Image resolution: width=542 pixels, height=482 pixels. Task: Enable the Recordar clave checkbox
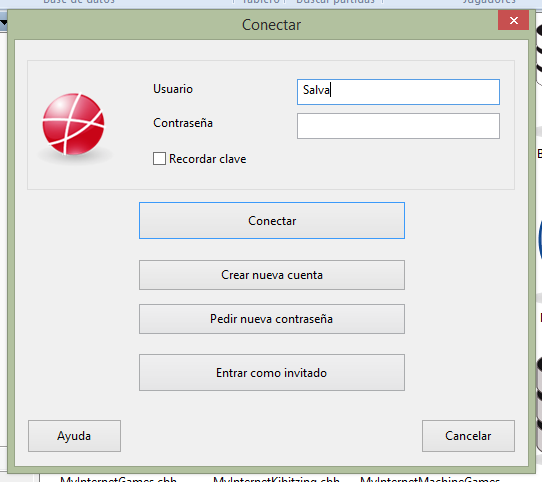click(x=159, y=159)
